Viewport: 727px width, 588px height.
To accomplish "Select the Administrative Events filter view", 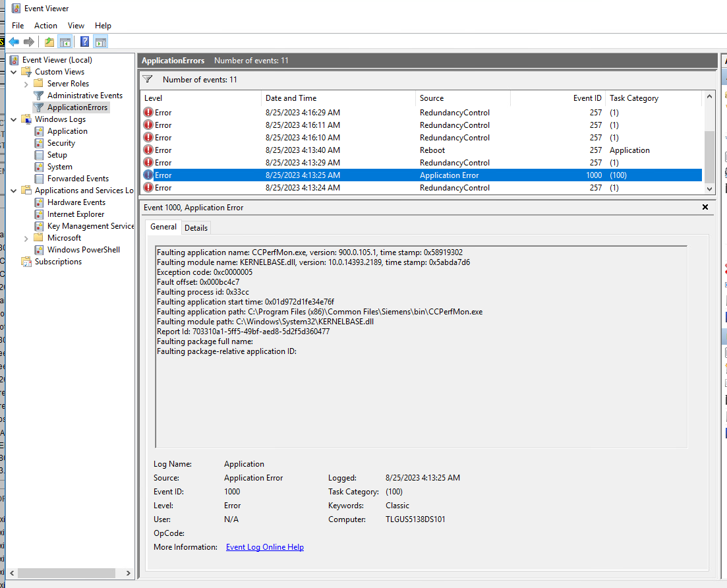I will click(x=84, y=96).
